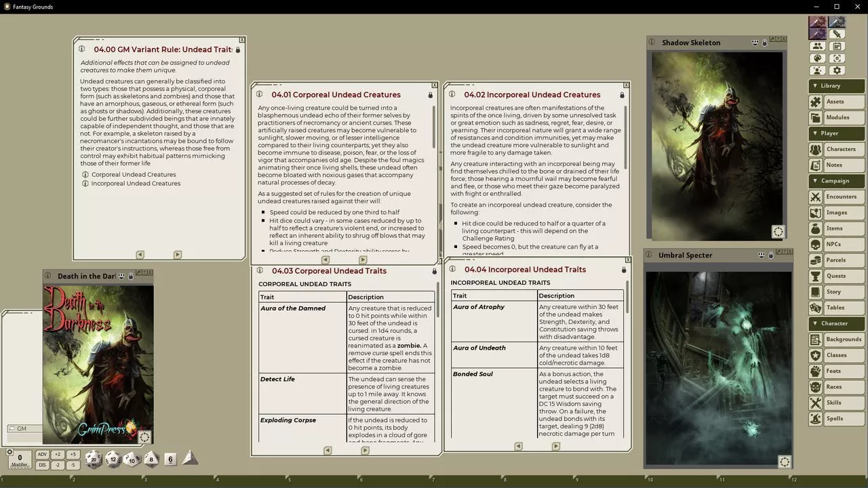Viewport: 868px width, 488px height.
Task: Toggle the -5 modifier button
Action: (73, 465)
